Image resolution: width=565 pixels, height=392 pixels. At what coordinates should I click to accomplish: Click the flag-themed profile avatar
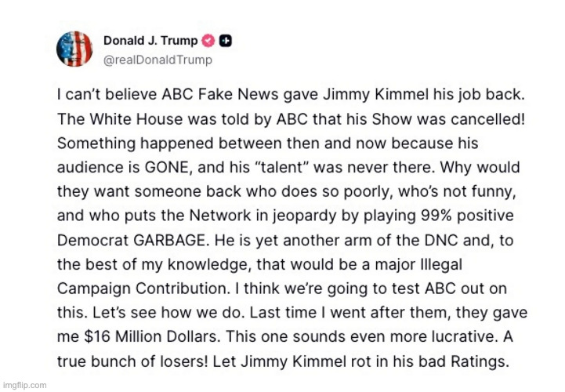(x=75, y=49)
